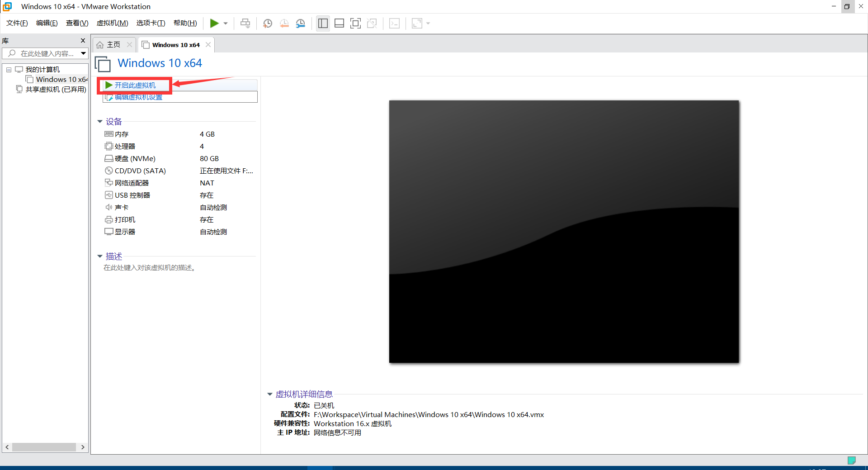Viewport: 868px width, 470px height.
Task: Enter full screen mode icon
Action: click(x=355, y=23)
